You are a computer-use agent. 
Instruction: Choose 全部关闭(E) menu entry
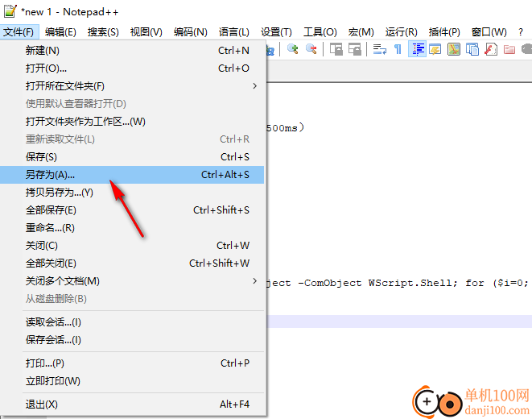click(132, 263)
